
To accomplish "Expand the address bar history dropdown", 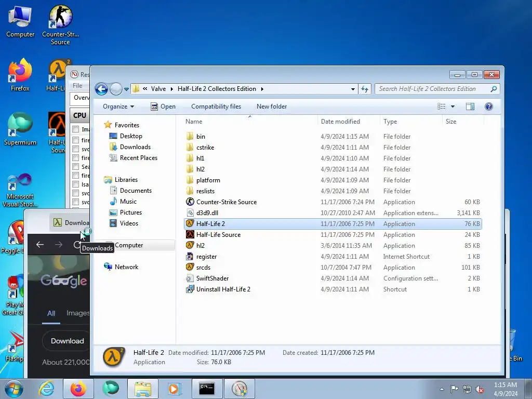I will click(x=353, y=89).
